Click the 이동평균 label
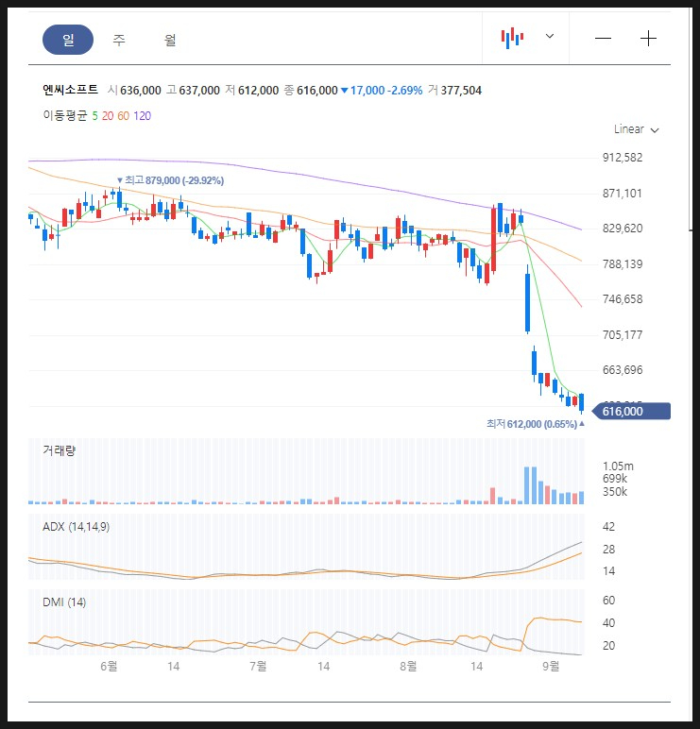Image resolution: width=700 pixels, height=729 pixels. pos(65,115)
